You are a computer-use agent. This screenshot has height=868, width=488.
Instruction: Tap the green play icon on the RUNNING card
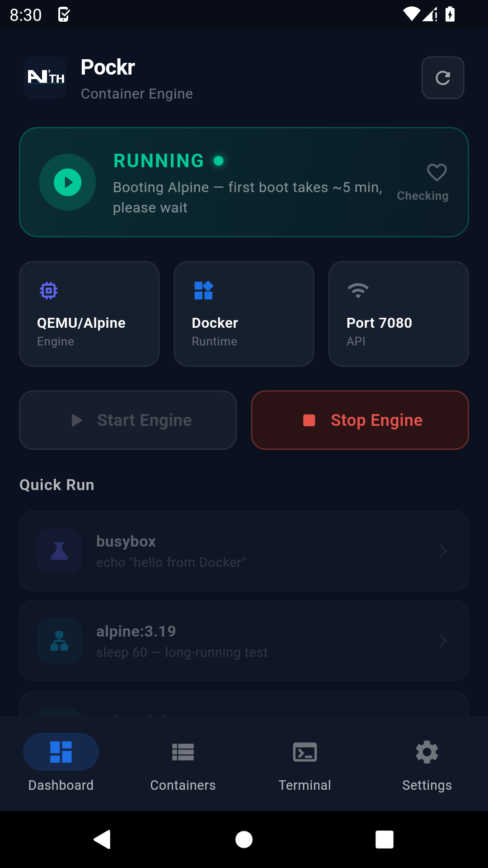[x=67, y=182]
